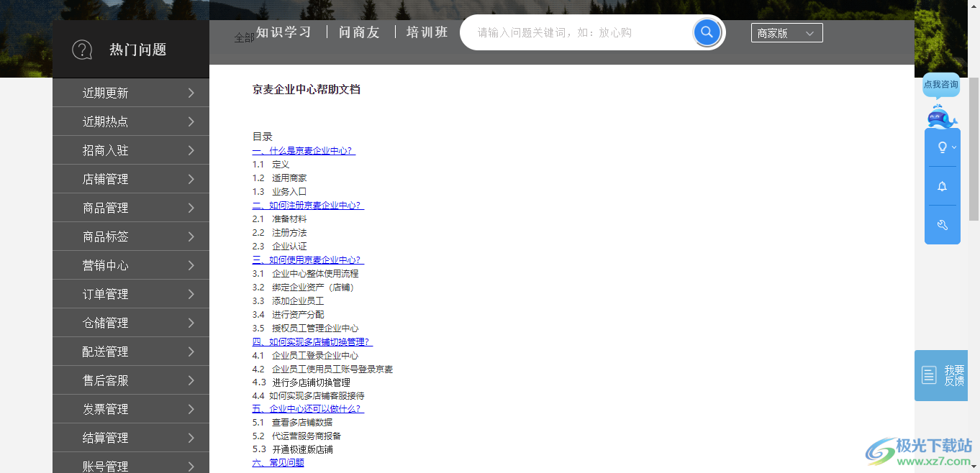Expand the 商品管理 category arrow
This screenshot has width=980, height=473.
tap(191, 208)
